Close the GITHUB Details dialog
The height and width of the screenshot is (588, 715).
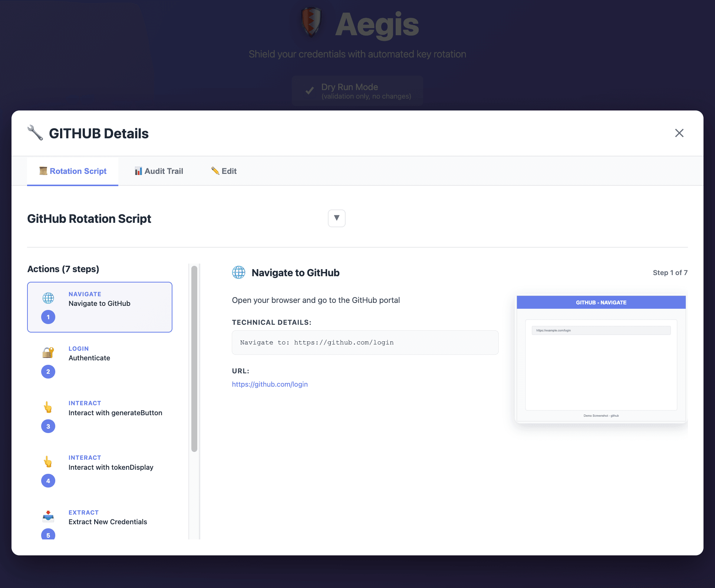[679, 133]
